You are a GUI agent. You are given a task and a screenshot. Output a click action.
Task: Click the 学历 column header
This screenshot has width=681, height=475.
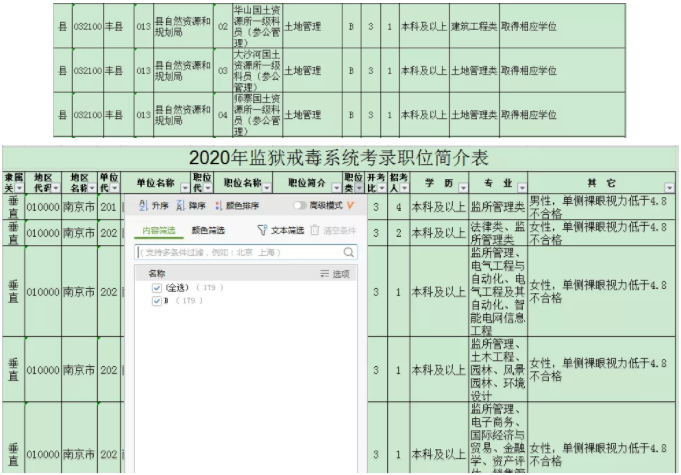pyautogui.click(x=439, y=183)
